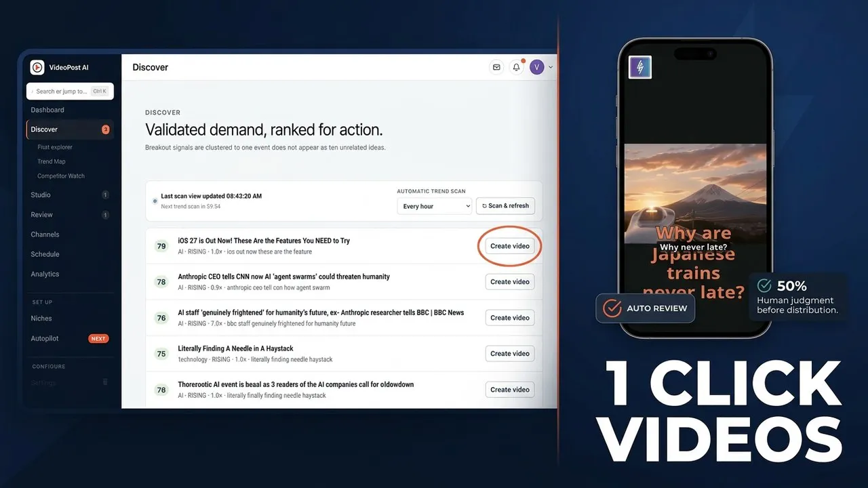Click the Discover badge showing 3
Viewport: 868px width, 488px height.
[x=105, y=129]
